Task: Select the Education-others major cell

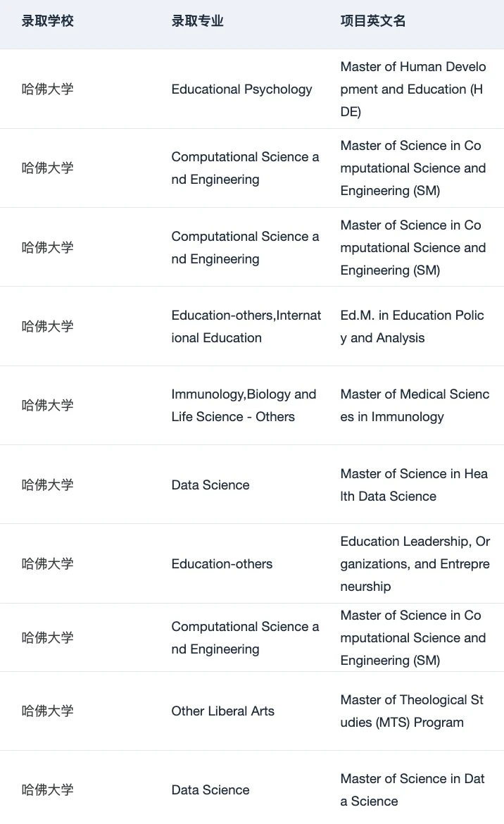Action: (x=222, y=564)
